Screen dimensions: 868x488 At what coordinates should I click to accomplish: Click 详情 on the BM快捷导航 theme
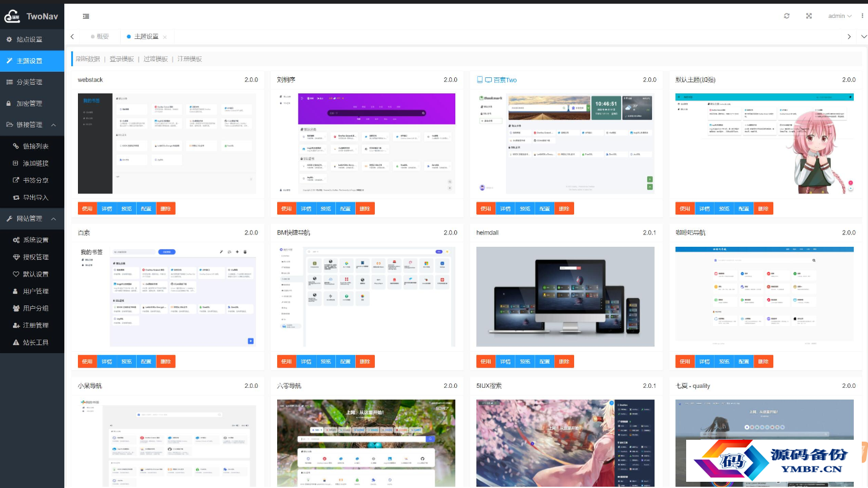coord(306,361)
